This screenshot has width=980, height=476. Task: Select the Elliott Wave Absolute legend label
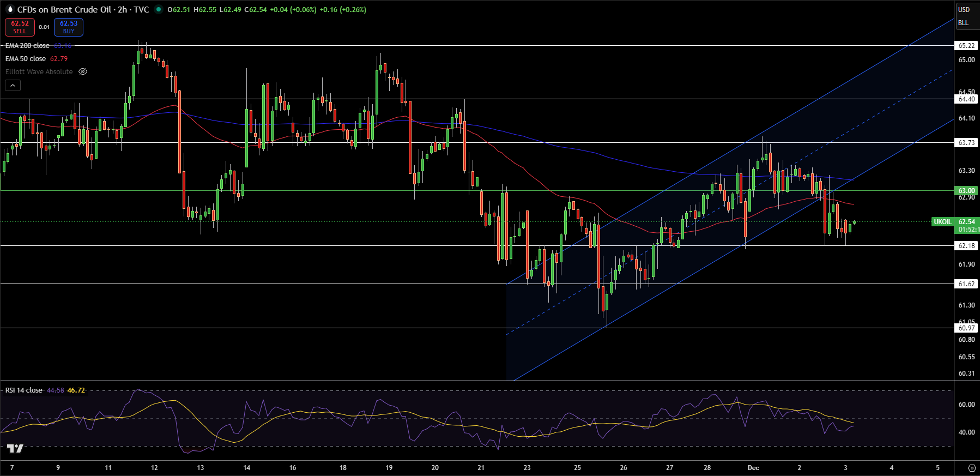(39, 71)
